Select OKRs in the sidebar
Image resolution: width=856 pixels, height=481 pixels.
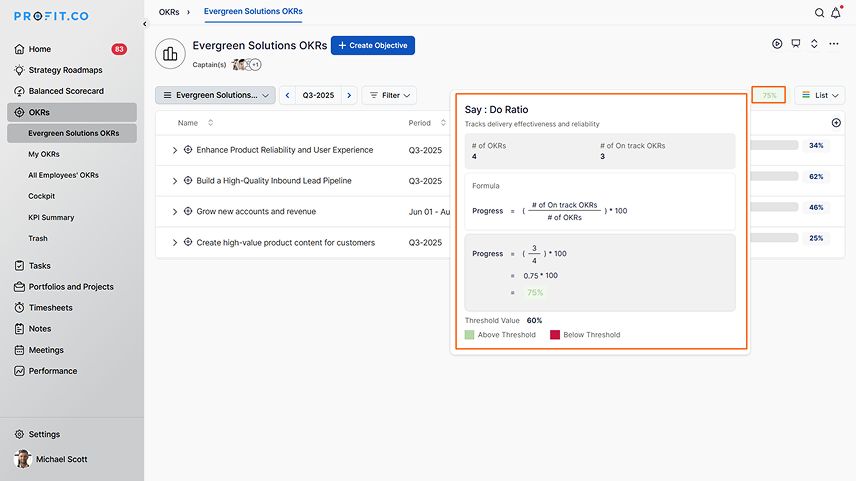tap(72, 112)
